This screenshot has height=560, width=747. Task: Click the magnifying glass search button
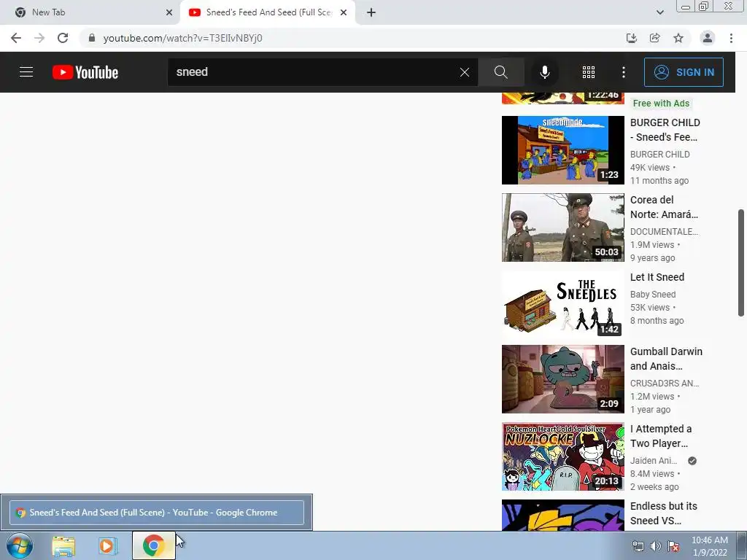click(500, 72)
